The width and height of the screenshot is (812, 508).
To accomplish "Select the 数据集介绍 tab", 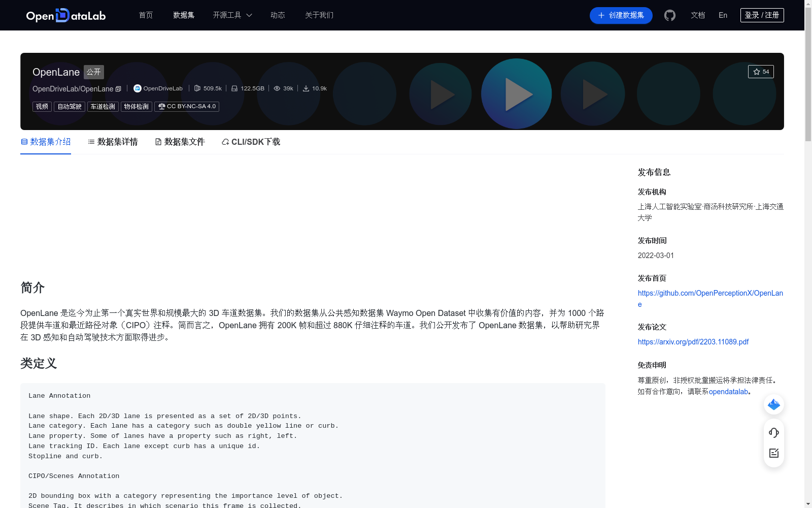I will [x=46, y=142].
